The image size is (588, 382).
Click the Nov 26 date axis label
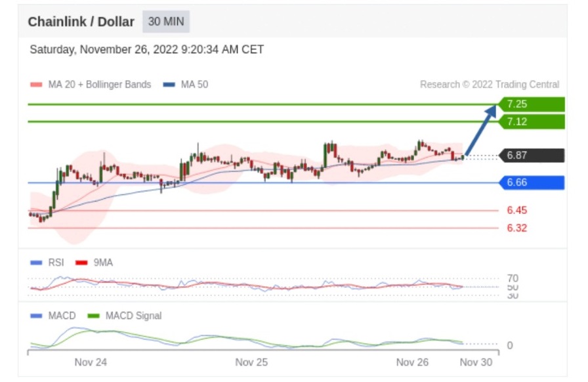click(412, 362)
